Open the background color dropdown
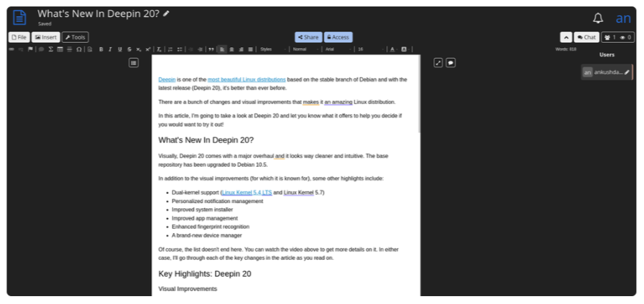The height and width of the screenshot is (304, 644). tap(405, 49)
